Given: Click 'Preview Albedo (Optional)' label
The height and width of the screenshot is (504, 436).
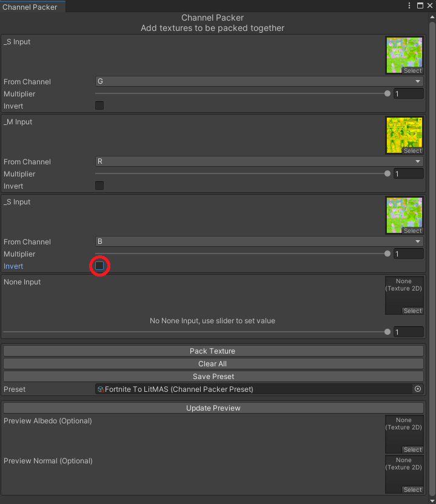Looking at the screenshot, I should [x=48, y=421].
